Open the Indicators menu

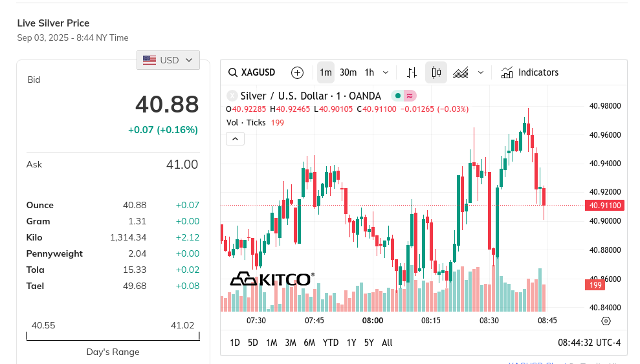530,72
